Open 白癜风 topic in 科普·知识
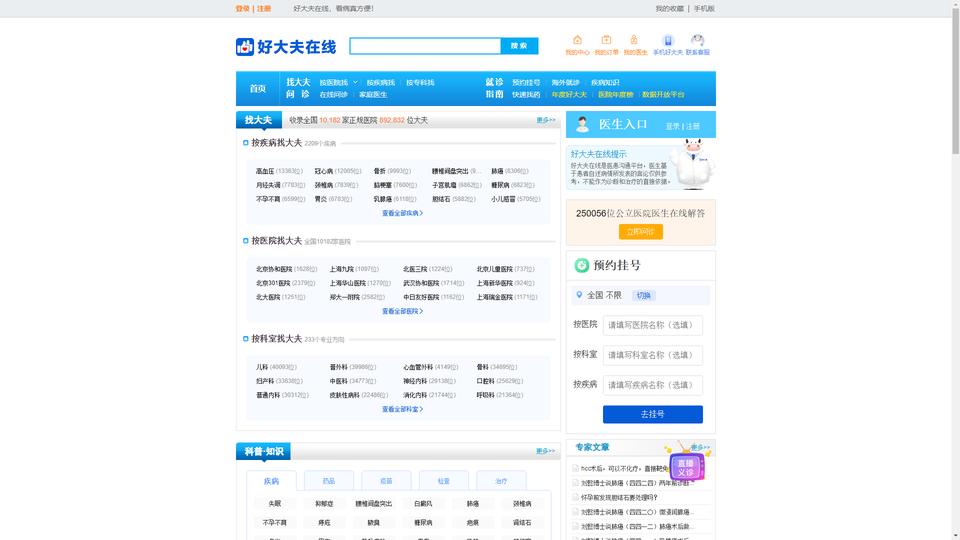The image size is (960, 540). [x=423, y=503]
